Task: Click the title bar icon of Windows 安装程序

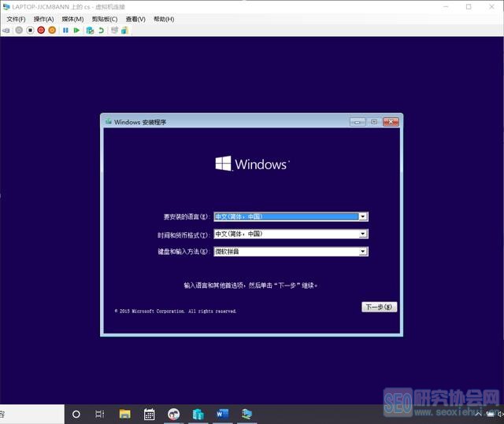Action: [109, 122]
